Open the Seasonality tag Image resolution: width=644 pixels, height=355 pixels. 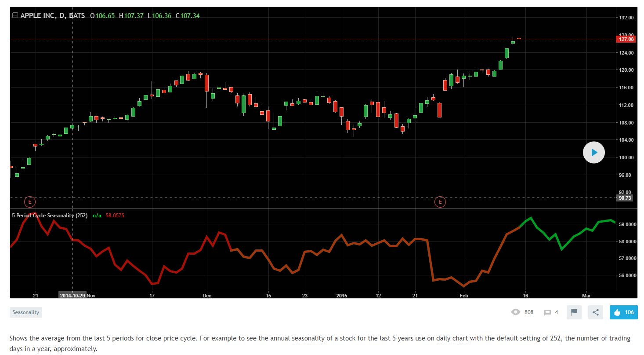(26, 312)
